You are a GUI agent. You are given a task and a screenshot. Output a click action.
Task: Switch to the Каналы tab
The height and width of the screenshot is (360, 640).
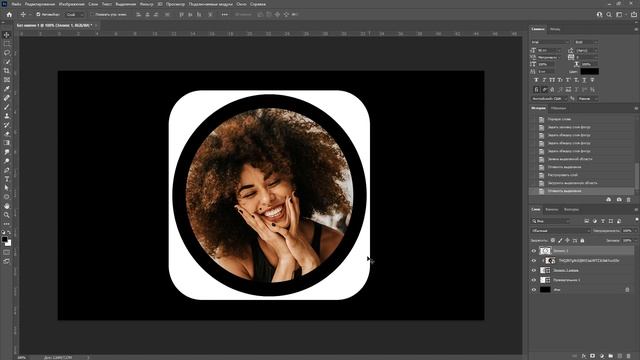pos(552,209)
